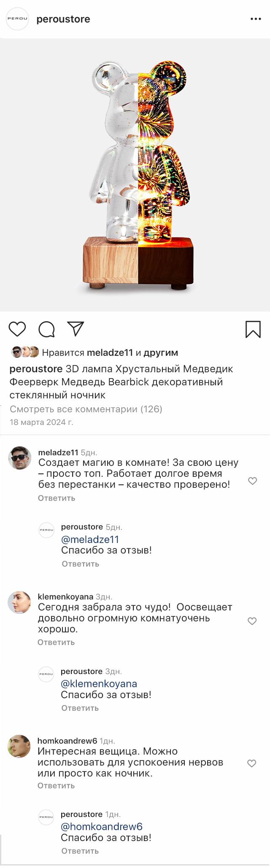
Task: Reply to the klemenkoyana comment
Action: 56,642
